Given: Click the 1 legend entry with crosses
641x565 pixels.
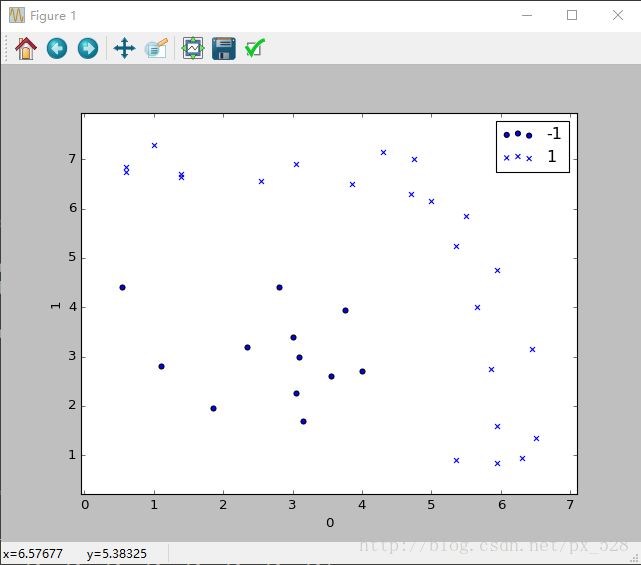Looking at the screenshot, I should coord(532,157).
